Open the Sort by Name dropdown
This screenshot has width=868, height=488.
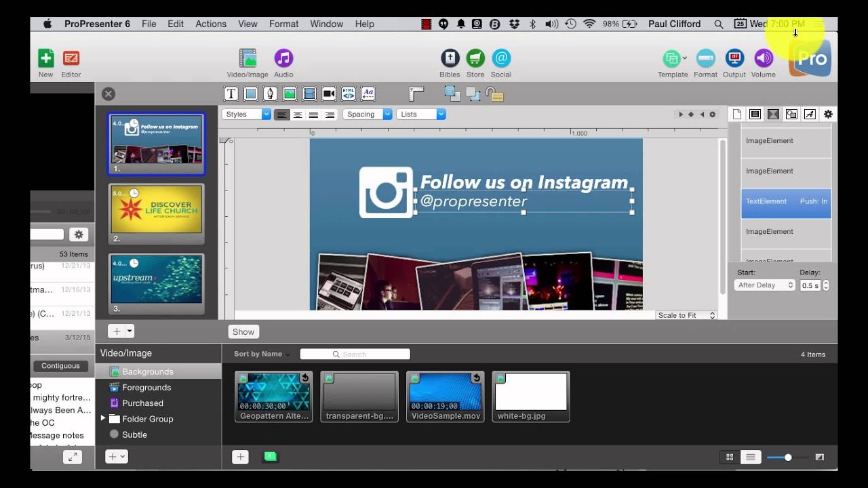[262, 354]
